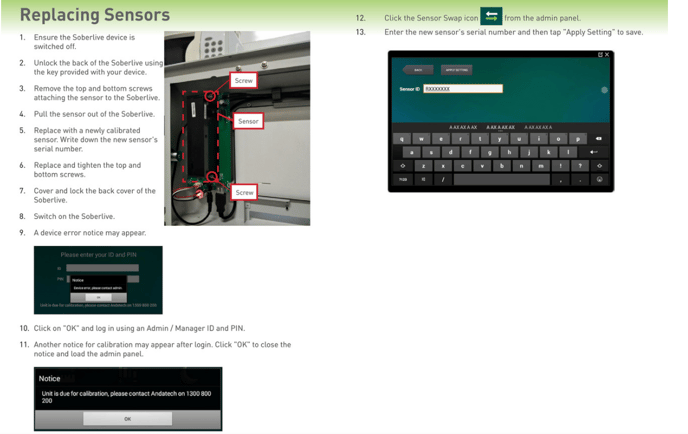Tap the g key
688x434 pixels.
(x=490, y=152)
